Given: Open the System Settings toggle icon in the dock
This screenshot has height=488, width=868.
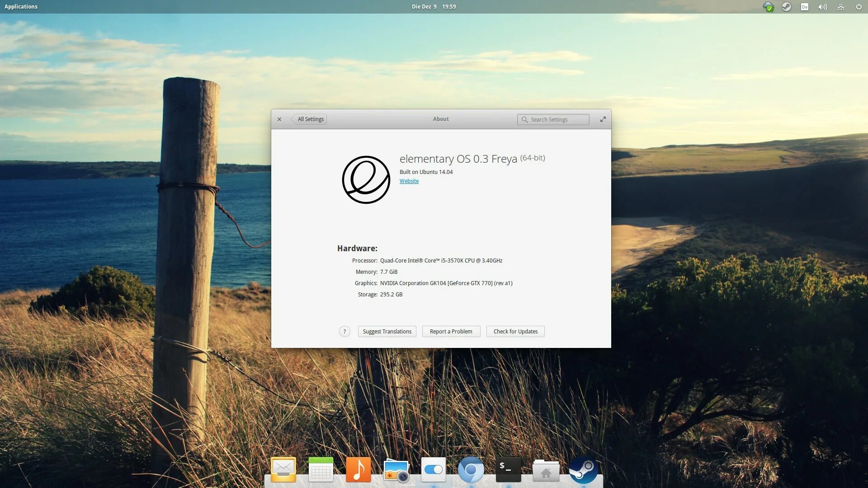Looking at the screenshot, I should click(x=433, y=470).
